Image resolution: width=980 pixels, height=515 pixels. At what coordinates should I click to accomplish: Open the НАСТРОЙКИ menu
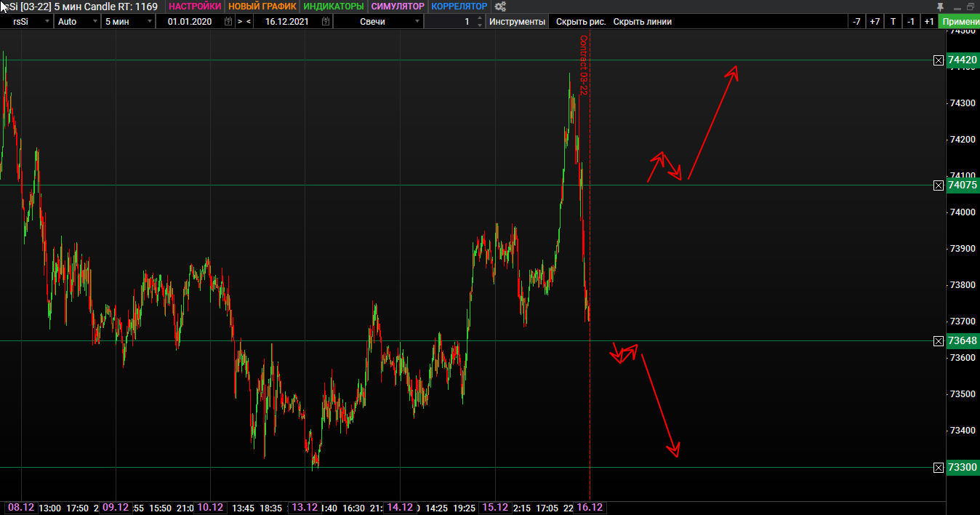(195, 6)
